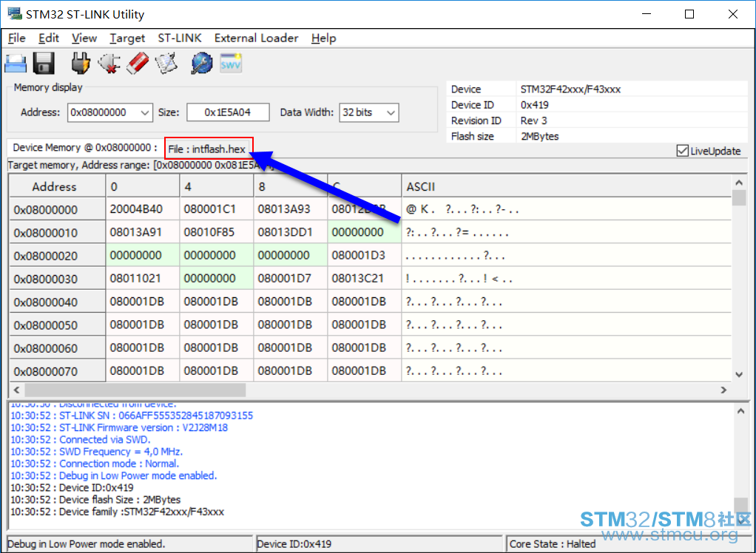
Task: Click log line ST-LINK SN
Action: point(132,415)
